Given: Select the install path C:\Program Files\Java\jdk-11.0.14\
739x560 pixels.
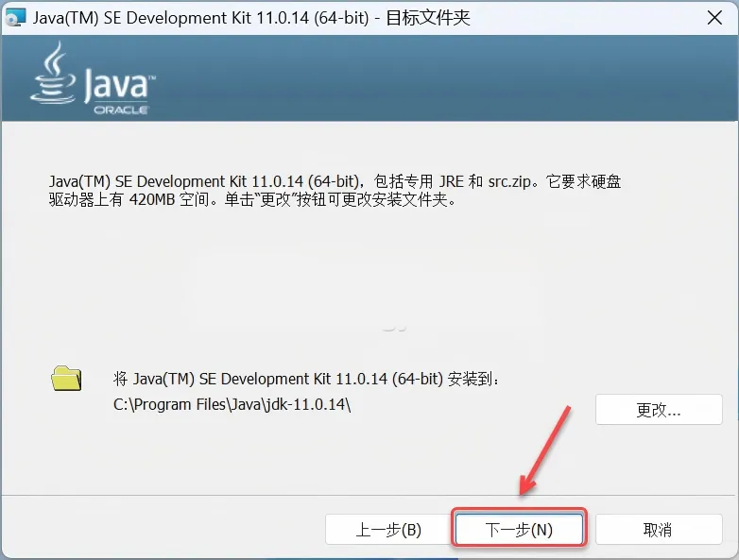Looking at the screenshot, I should pos(232,404).
